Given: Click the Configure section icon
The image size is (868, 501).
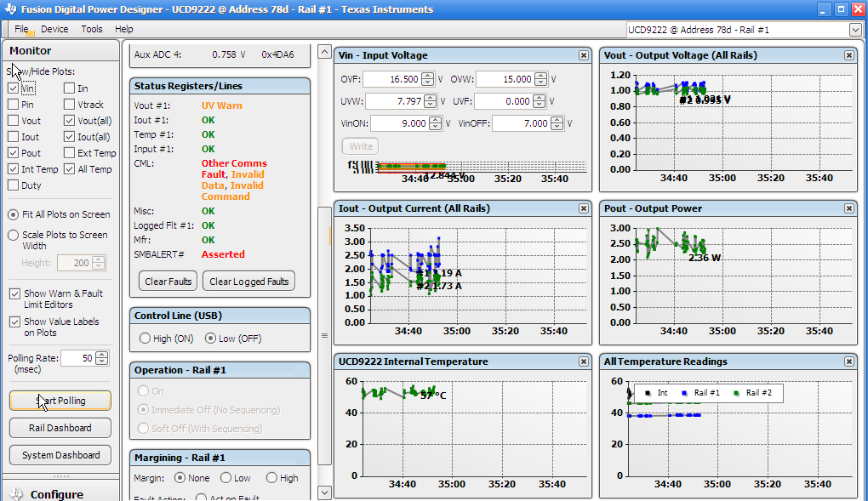Looking at the screenshot, I should click(x=15, y=494).
